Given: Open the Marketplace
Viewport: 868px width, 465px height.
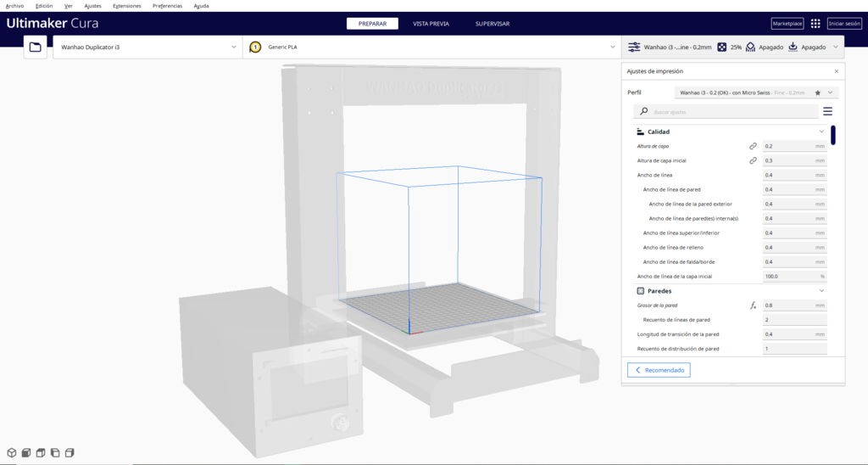Looking at the screenshot, I should pos(787,23).
